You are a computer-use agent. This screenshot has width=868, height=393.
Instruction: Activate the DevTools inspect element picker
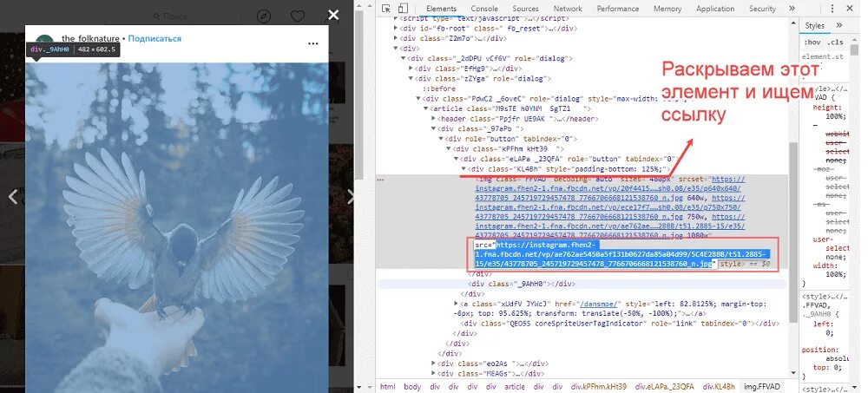tap(386, 9)
